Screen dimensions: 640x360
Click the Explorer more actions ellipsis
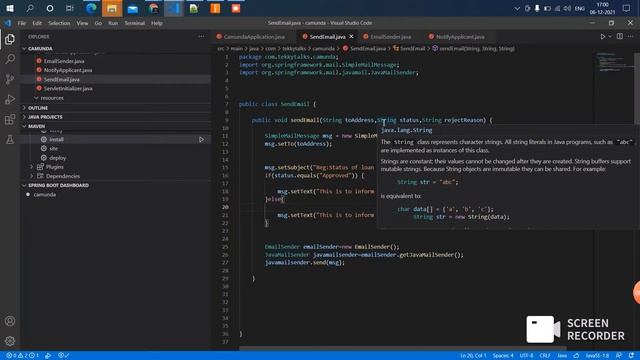coord(201,36)
